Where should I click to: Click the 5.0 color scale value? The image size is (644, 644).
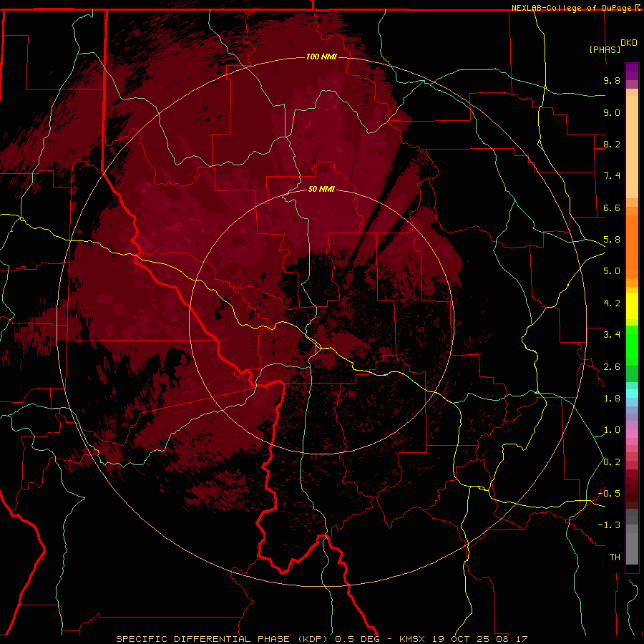pyautogui.click(x=612, y=271)
